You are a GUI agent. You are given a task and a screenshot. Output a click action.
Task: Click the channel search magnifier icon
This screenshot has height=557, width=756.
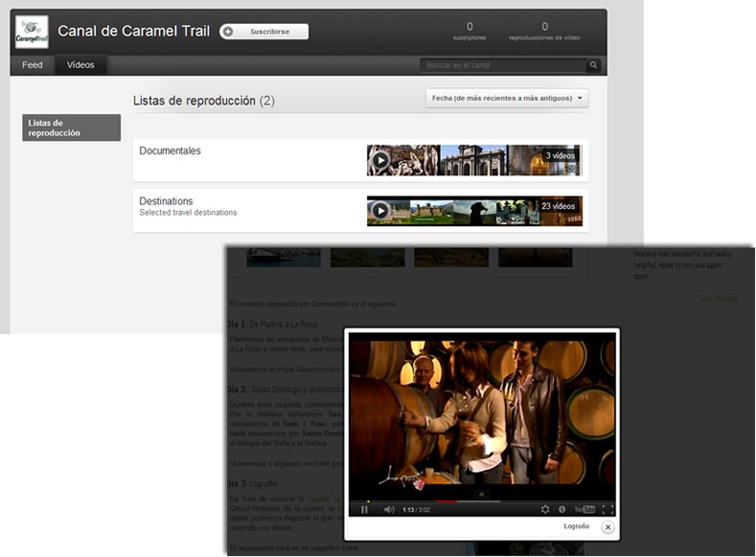click(x=593, y=65)
